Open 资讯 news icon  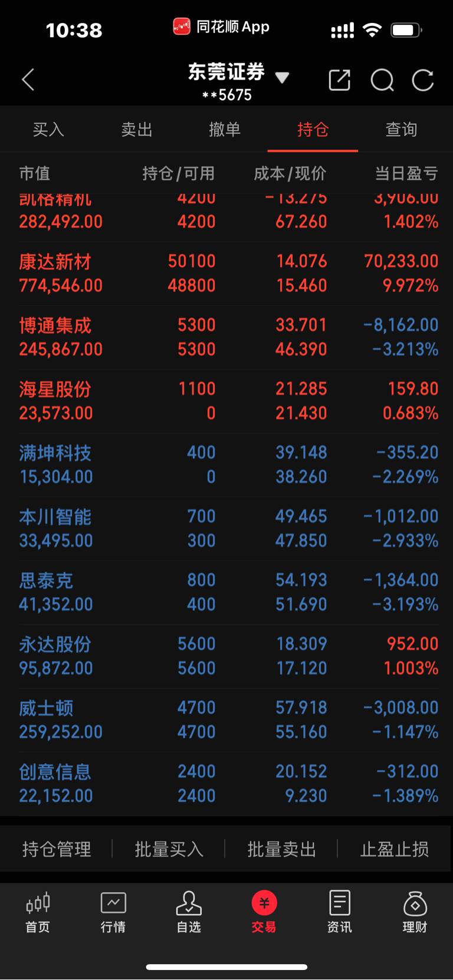pyautogui.click(x=340, y=912)
